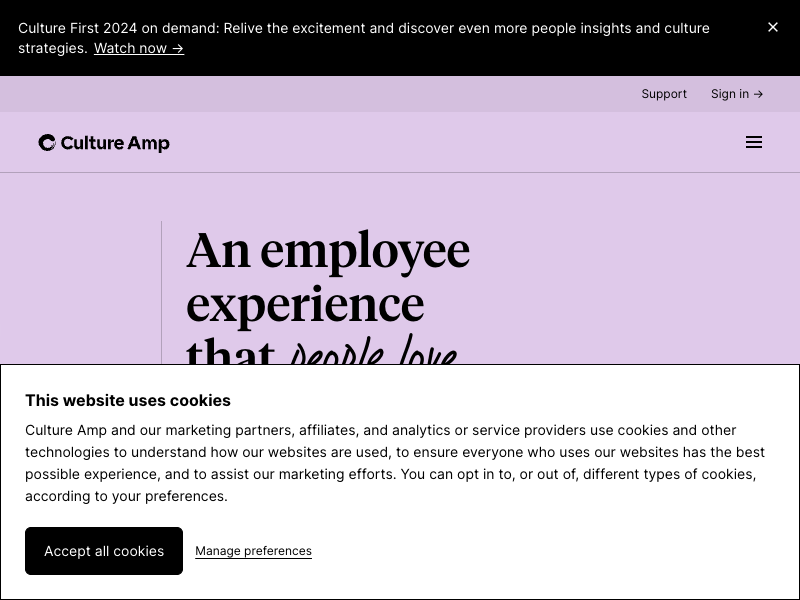The image size is (800, 600).
Task: Follow the Watch now link
Action: (139, 48)
